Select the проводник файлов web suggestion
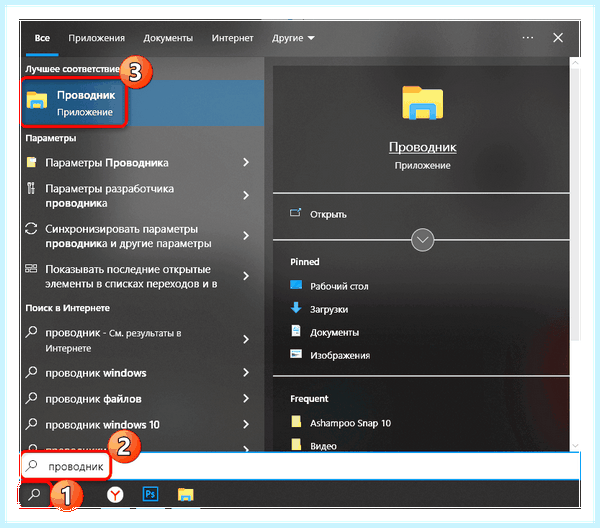600x528 pixels. 93,399
